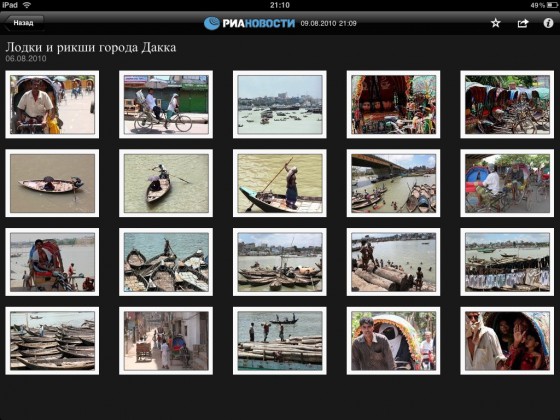Viewport: 560px width, 420px height.
Task: Show info via the i icon
Action: [548, 23]
